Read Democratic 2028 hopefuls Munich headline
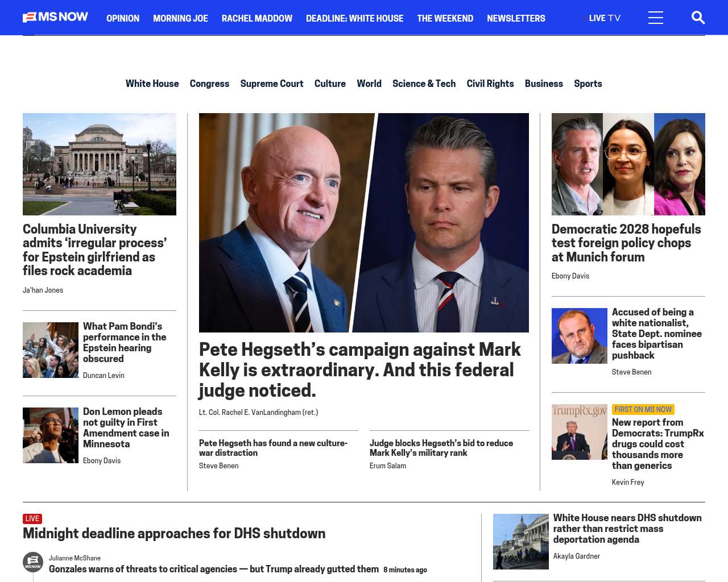 coord(626,243)
